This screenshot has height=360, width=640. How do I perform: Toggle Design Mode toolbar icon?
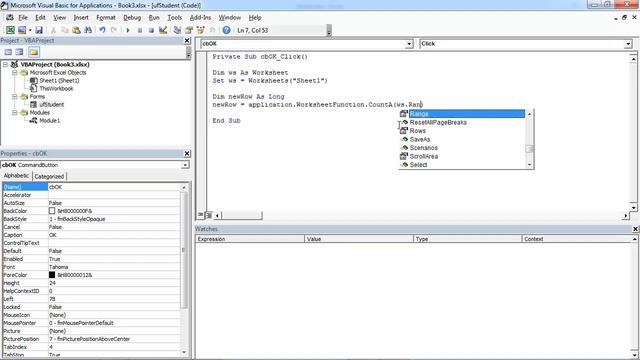click(163, 30)
